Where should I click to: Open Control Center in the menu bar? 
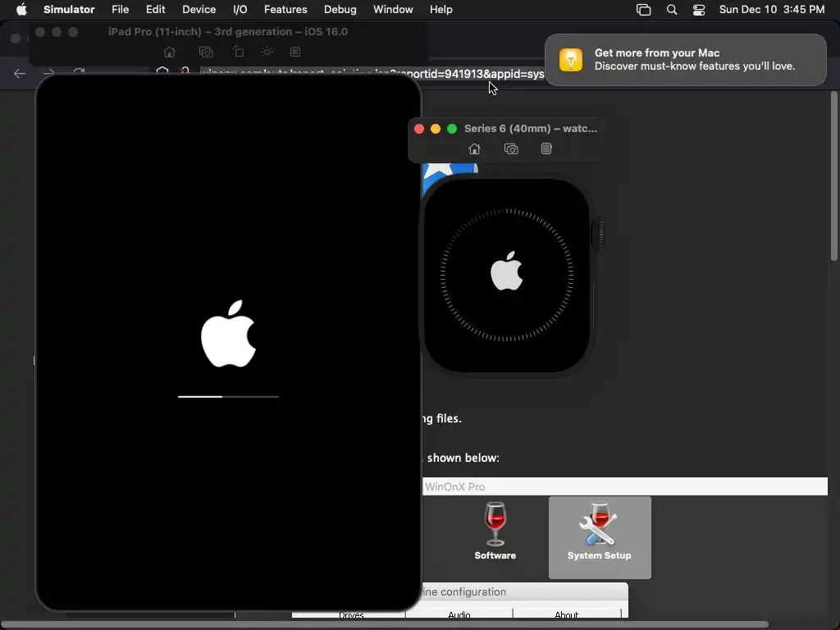pyautogui.click(x=699, y=10)
